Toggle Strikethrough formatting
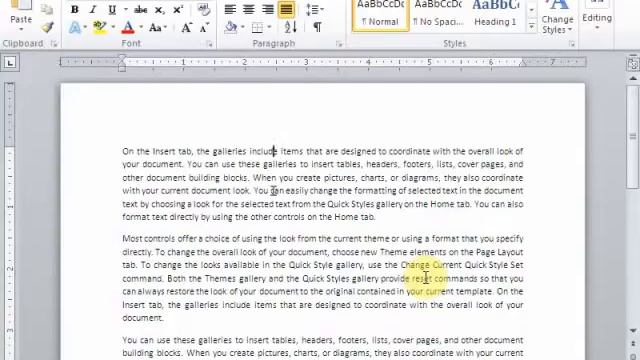Viewport: 640px width, 360px height. [140, 9]
